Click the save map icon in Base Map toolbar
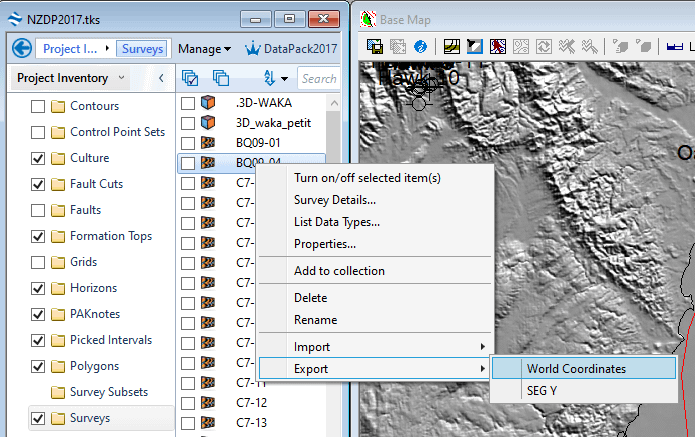The width and height of the screenshot is (695, 437). [x=376, y=46]
